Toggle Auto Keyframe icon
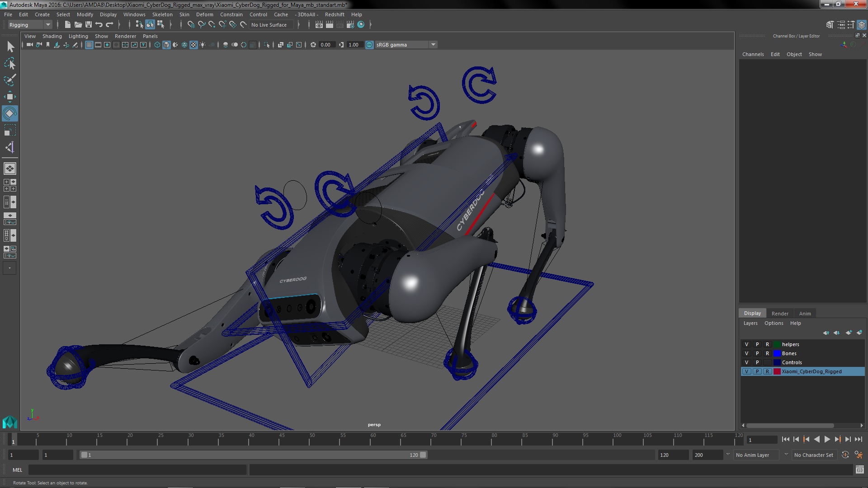The image size is (868, 488). coord(845,455)
